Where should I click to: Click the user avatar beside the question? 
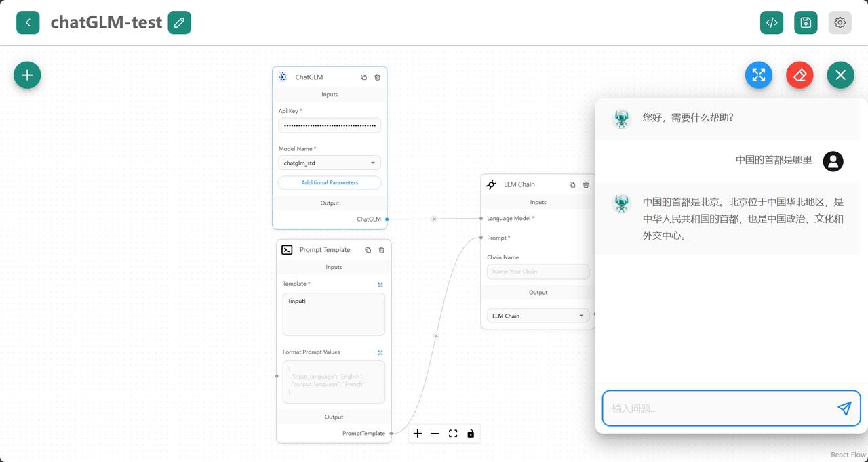(833, 161)
